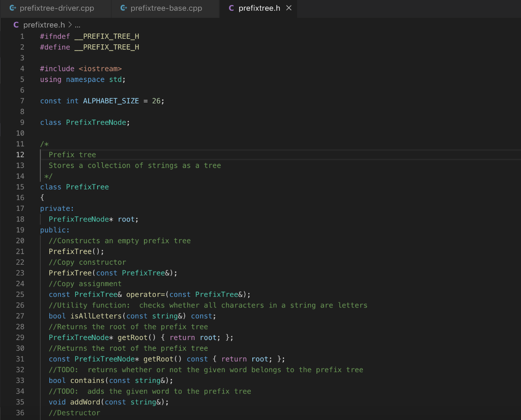Click the private: access specifier
The image size is (521, 420).
click(x=57, y=208)
